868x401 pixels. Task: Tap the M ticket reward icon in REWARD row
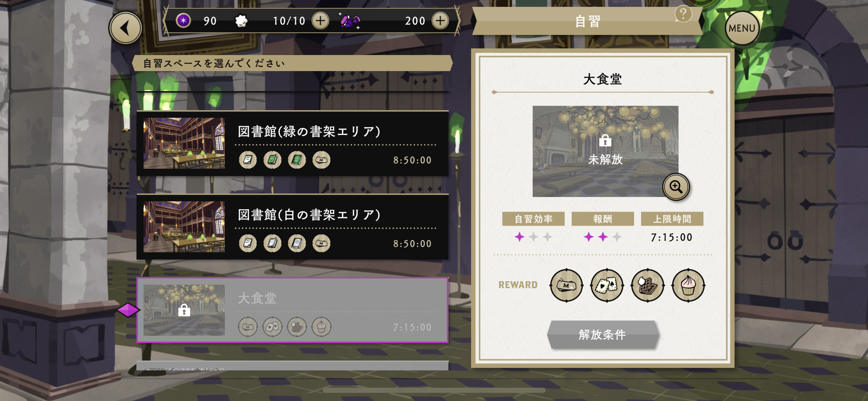click(x=566, y=285)
